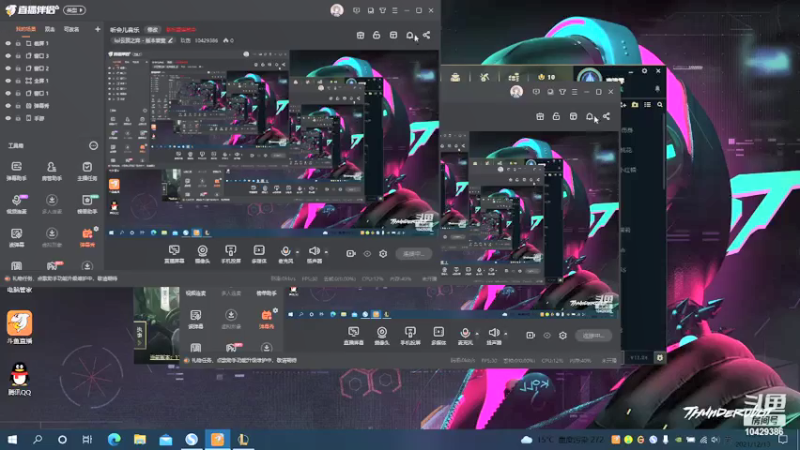
Task: Open the tool with green badge in toolbox
Action: coord(87,204)
